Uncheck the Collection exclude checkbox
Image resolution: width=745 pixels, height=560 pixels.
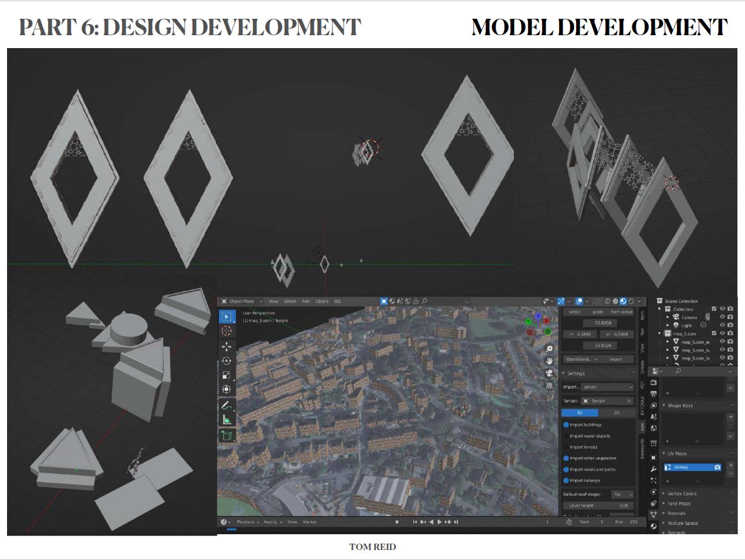pos(714,309)
